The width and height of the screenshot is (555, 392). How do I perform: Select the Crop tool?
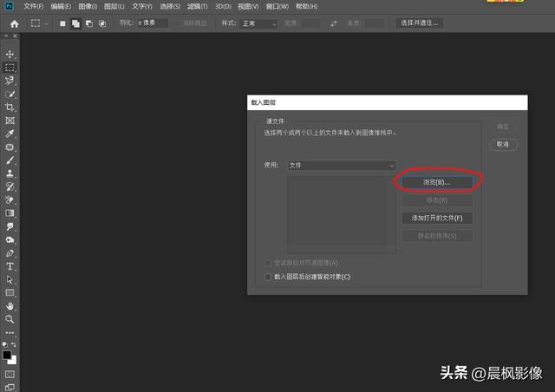click(10, 108)
